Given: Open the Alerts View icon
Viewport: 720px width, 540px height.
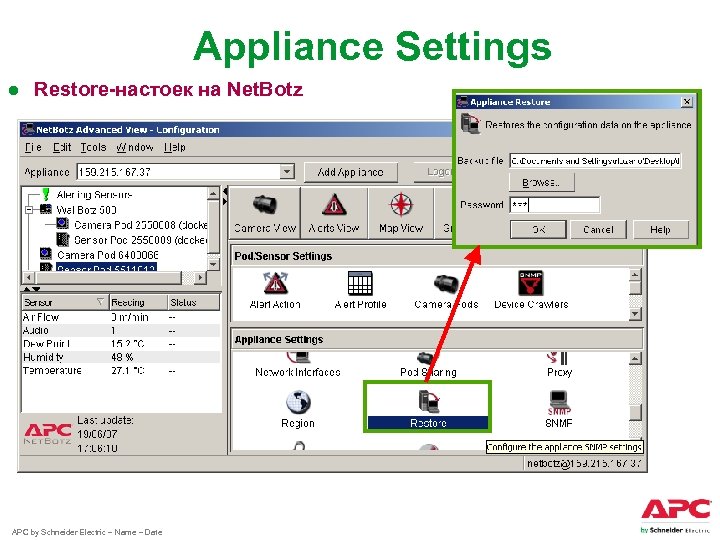Looking at the screenshot, I should (x=334, y=213).
